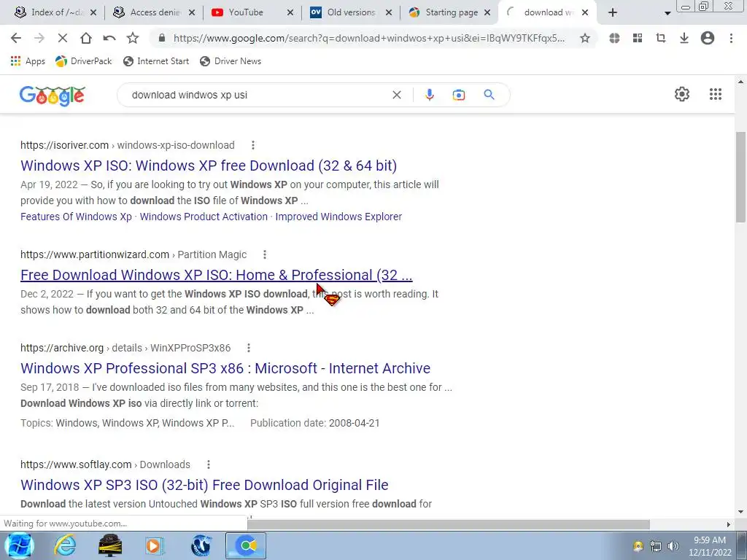Click the globe extension icon

click(614, 38)
